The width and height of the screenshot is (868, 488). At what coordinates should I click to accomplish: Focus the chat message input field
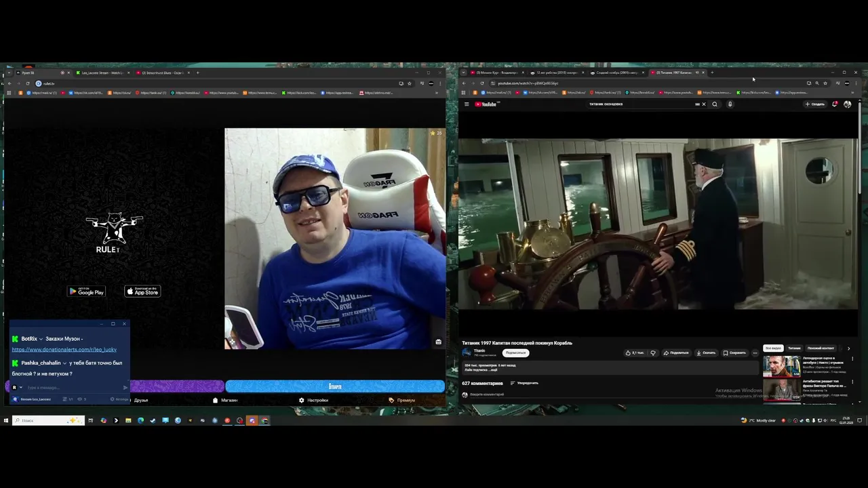[x=73, y=388]
